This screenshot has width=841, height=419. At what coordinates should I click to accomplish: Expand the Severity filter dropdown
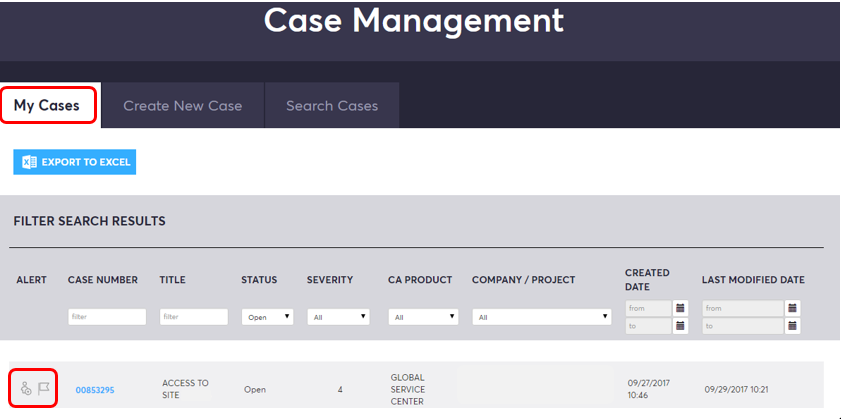(x=338, y=317)
